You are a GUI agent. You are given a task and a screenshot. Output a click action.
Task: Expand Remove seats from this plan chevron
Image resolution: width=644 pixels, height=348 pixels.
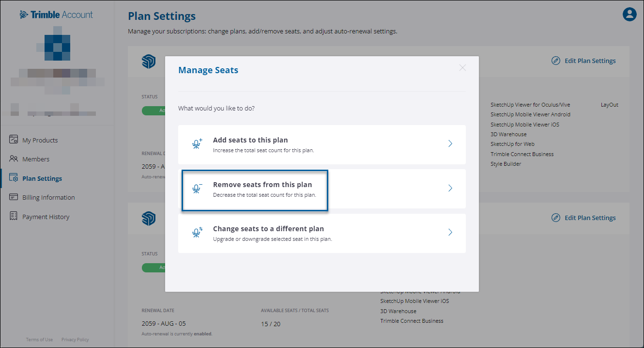tap(450, 188)
